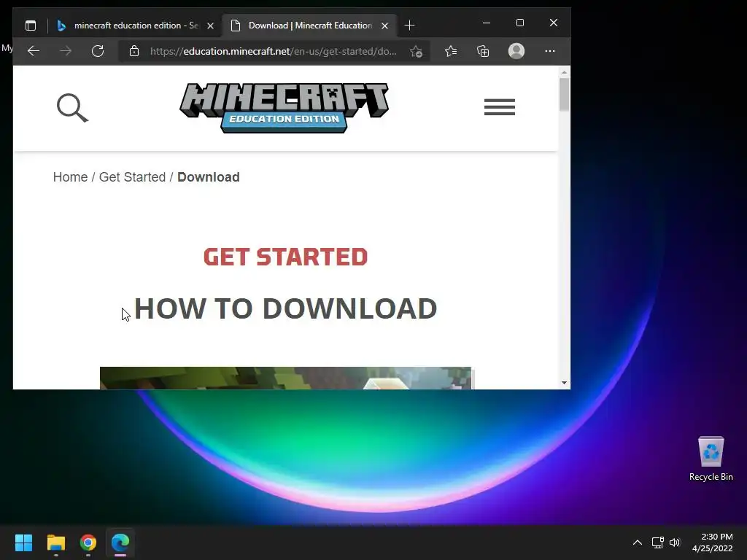Open the hamburger navigation menu
Image resolution: width=747 pixels, height=560 pixels.
click(499, 106)
